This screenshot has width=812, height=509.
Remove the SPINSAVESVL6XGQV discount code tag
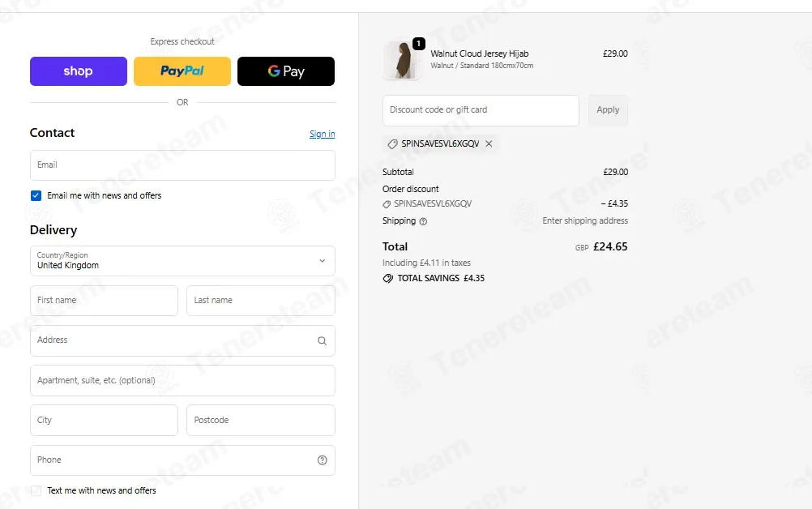coord(489,143)
